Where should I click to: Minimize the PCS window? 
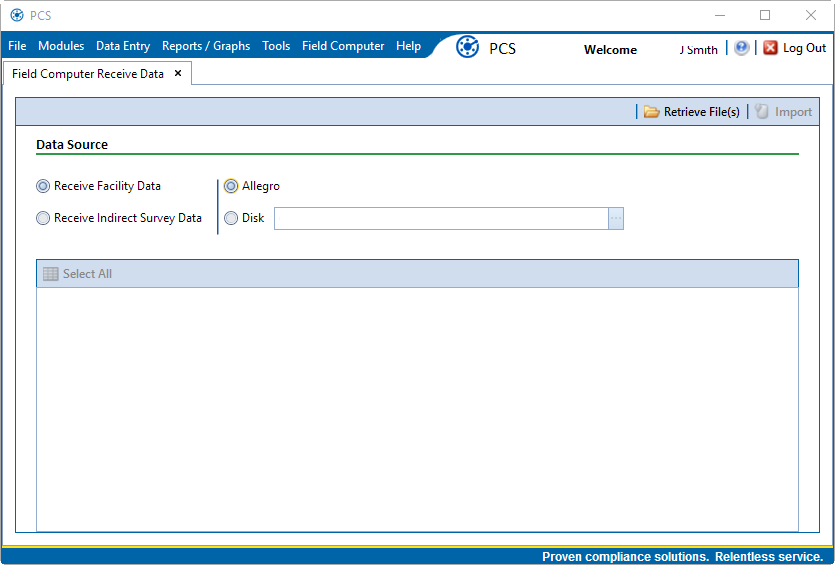click(x=719, y=15)
